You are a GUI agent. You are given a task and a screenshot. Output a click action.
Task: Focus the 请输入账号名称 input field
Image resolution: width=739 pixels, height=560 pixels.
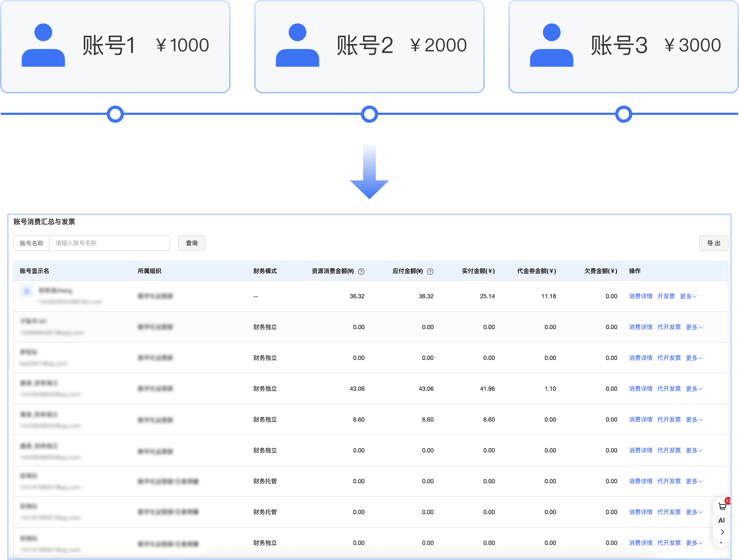(110, 243)
